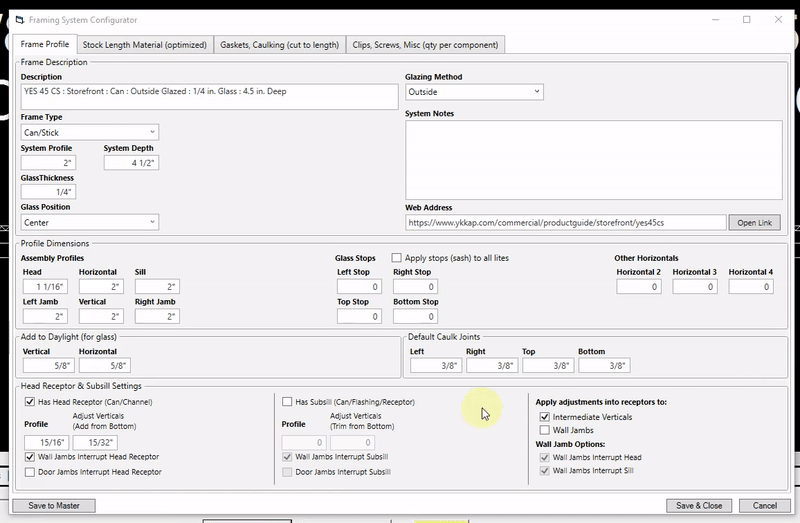The image size is (800, 523).
Task: Click the Left Stop field
Action: pyautogui.click(x=359, y=287)
